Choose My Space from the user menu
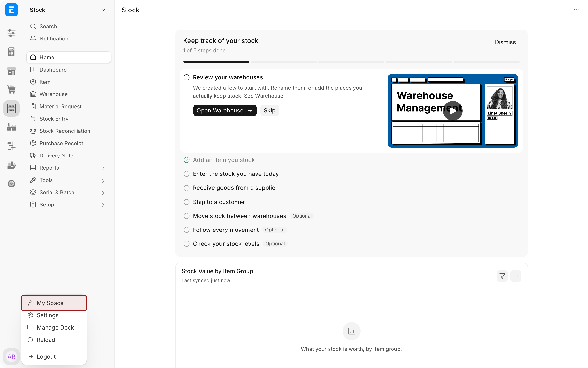Screen dimensions: 588x368 (54, 303)
